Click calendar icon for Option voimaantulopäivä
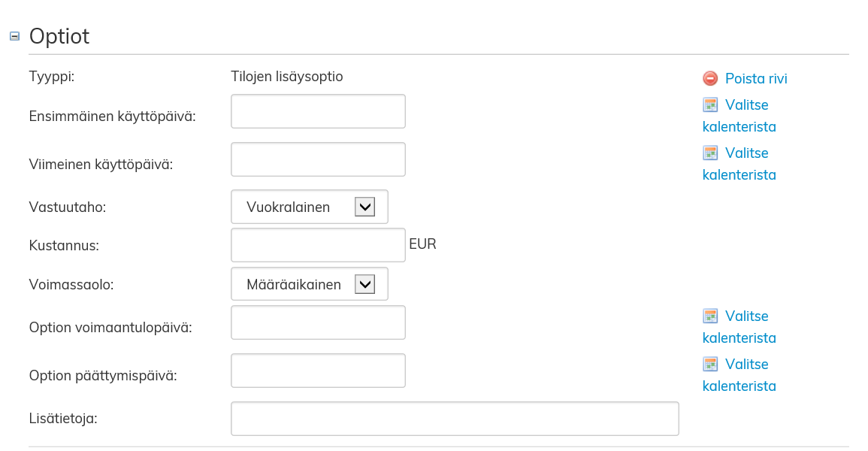This screenshot has height=451, width=868. tap(710, 316)
